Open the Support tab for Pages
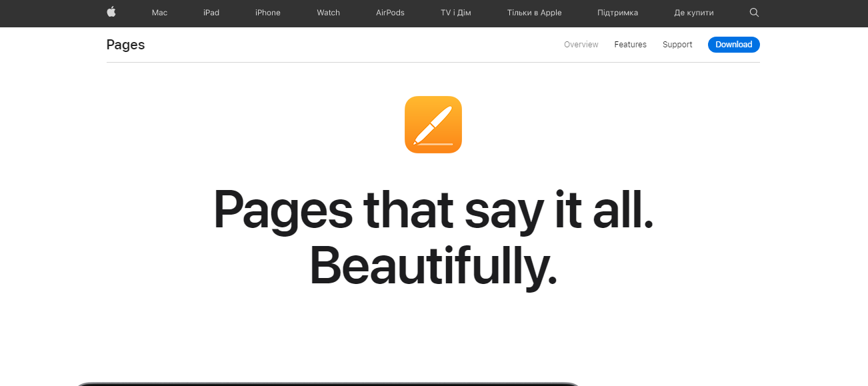The image size is (868, 386). (677, 45)
